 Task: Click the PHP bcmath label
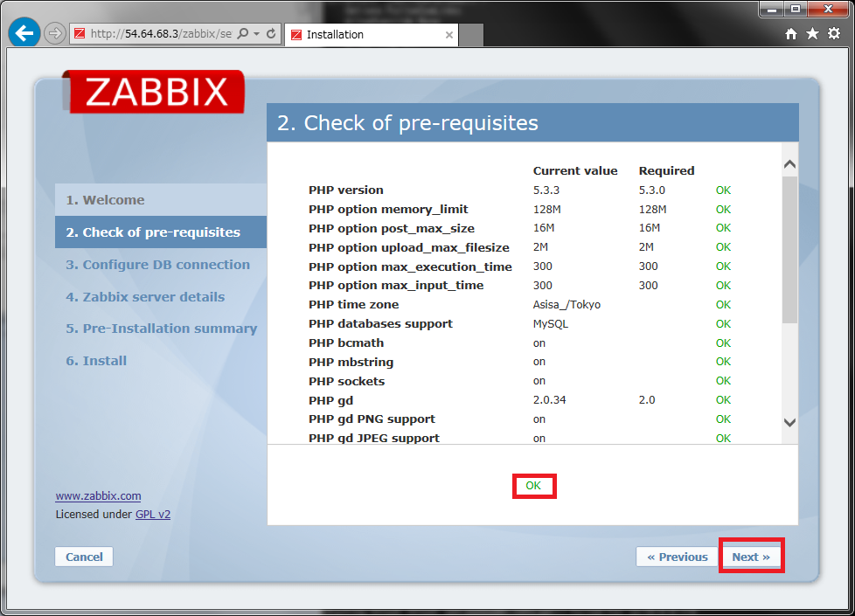tap(346, 343)
